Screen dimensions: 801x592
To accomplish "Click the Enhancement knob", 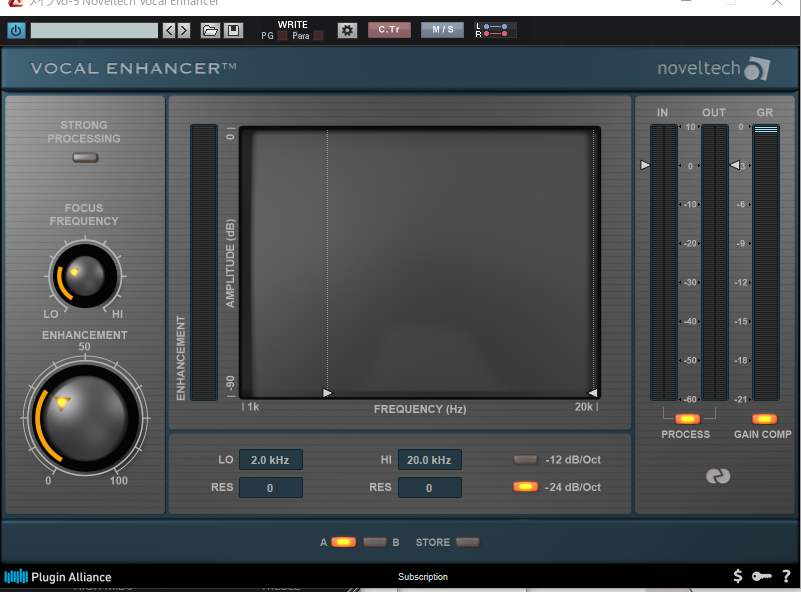I will (x=85, y=418).
